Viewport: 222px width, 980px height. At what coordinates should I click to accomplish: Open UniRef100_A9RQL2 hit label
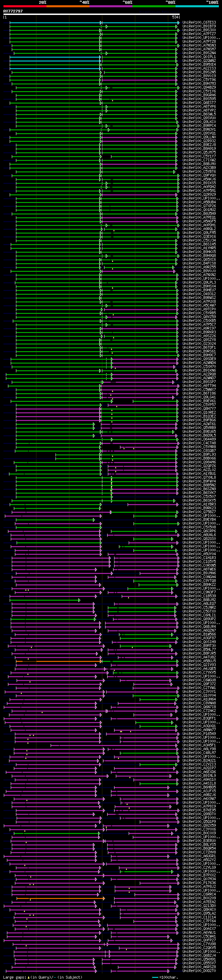click(199, 229)
